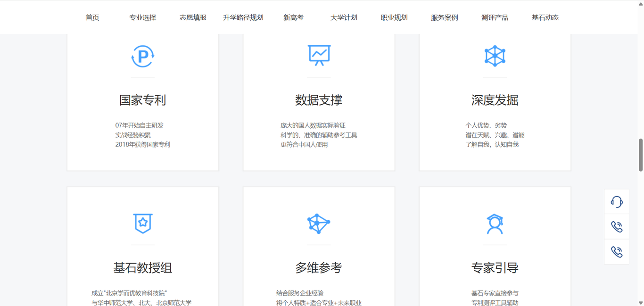This screenshot has width=644, height=306.
Task: Click text 个人优势、劣势
Action: 486,125
